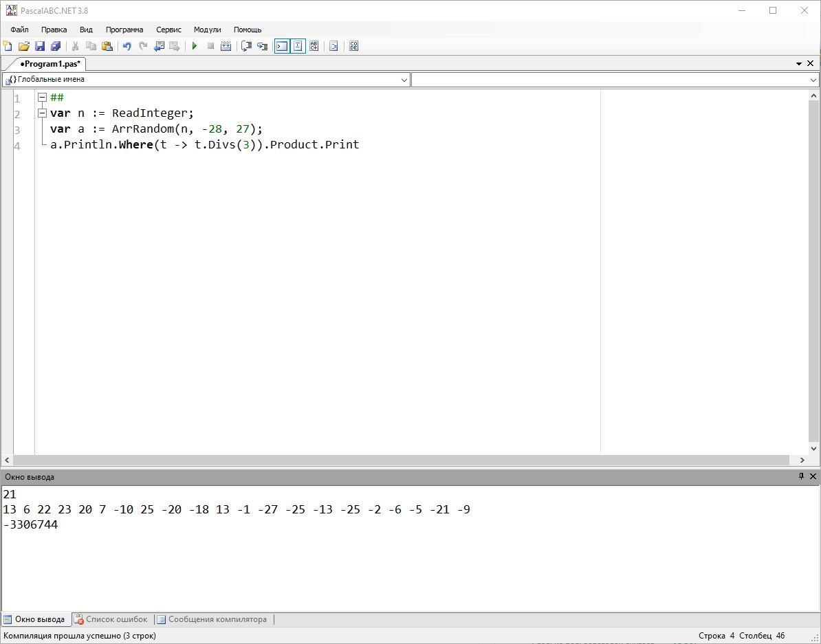Collapse the code fold on line 2
The height and width of the screenshot is (644, 821).
click(43, 113)
